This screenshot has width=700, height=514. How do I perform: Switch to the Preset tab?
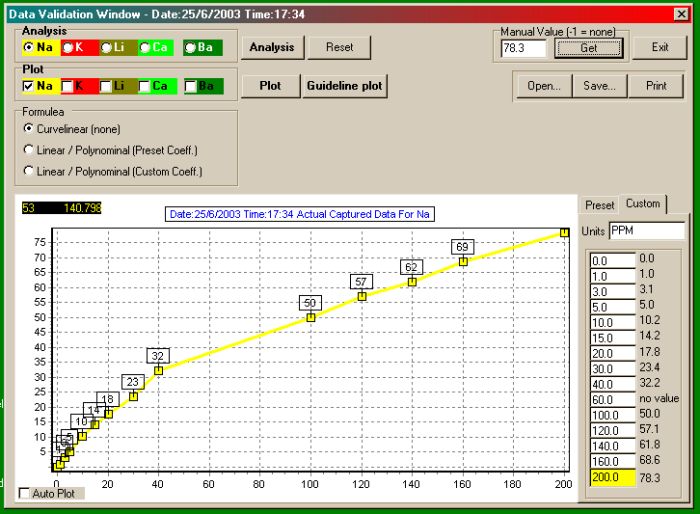point(599,205)
